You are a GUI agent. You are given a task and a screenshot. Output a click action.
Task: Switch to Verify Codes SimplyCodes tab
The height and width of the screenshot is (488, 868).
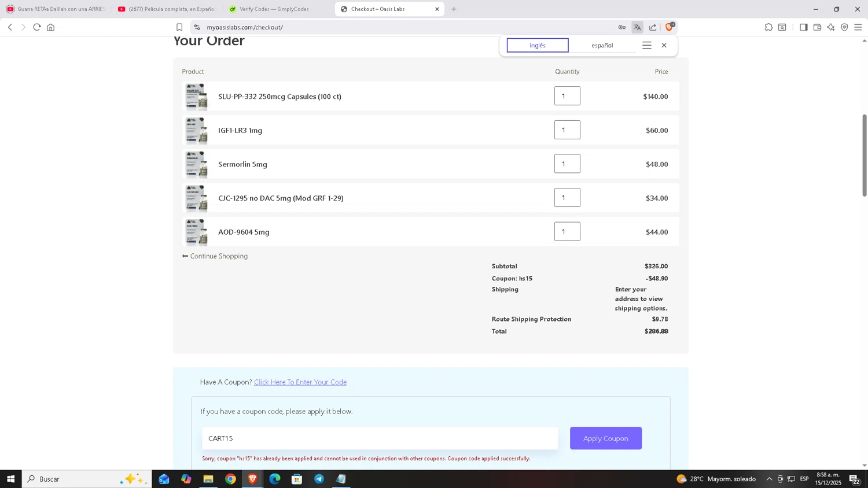pyautogui.click(x=278, y=9)
